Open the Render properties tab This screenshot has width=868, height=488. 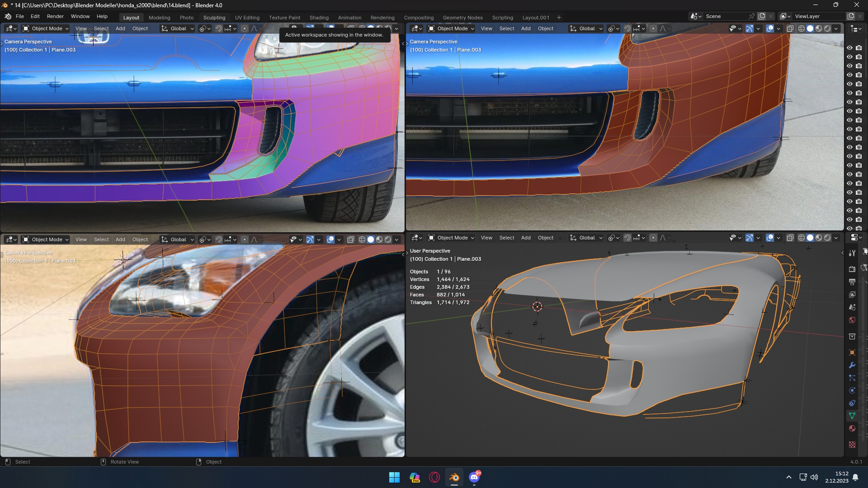(x=852, y=269)
